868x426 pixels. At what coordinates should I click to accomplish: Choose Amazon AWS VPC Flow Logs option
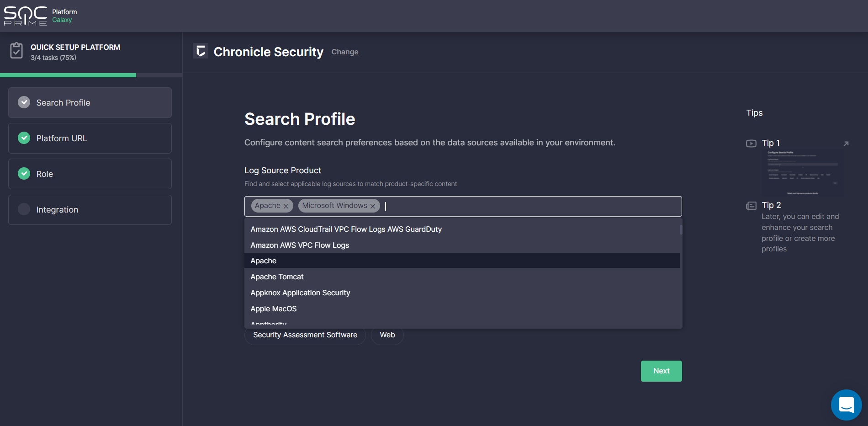pos(300,245)
